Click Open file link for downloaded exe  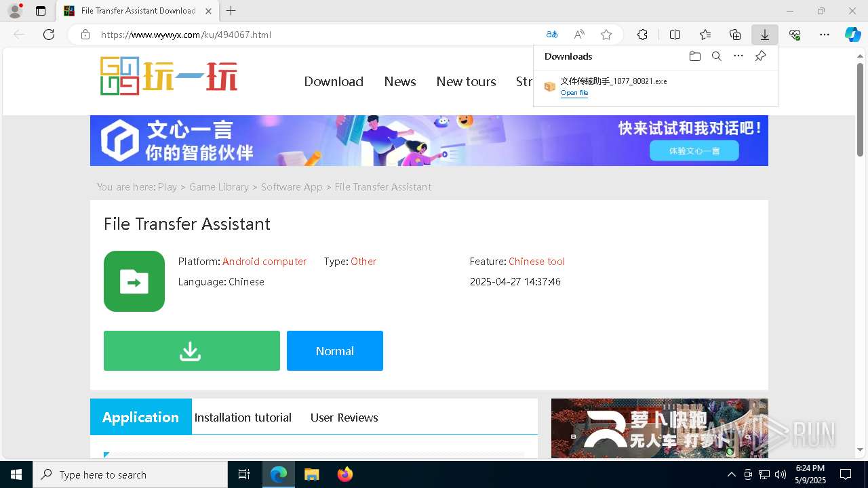574,93
